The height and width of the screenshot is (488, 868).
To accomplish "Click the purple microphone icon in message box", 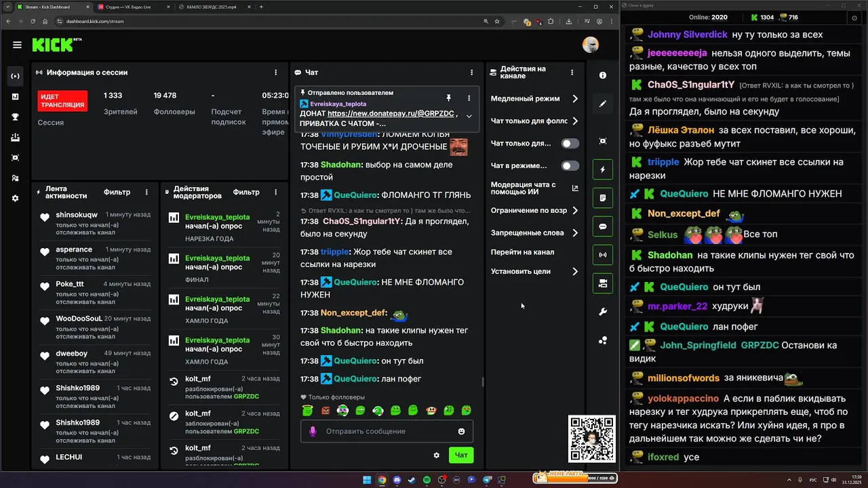I will [313, 431].
